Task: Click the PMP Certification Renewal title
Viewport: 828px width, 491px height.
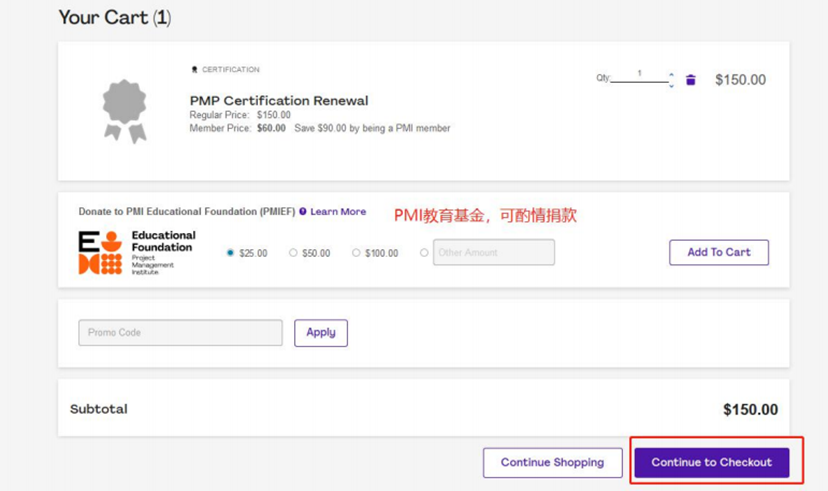Action: click(x=279, y=101)
